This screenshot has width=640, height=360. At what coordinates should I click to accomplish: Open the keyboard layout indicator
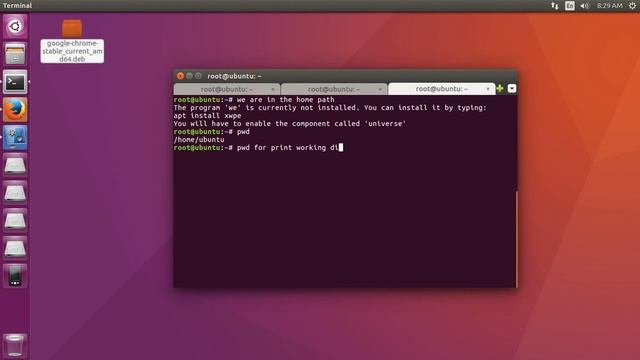click(x=569, y=6)
